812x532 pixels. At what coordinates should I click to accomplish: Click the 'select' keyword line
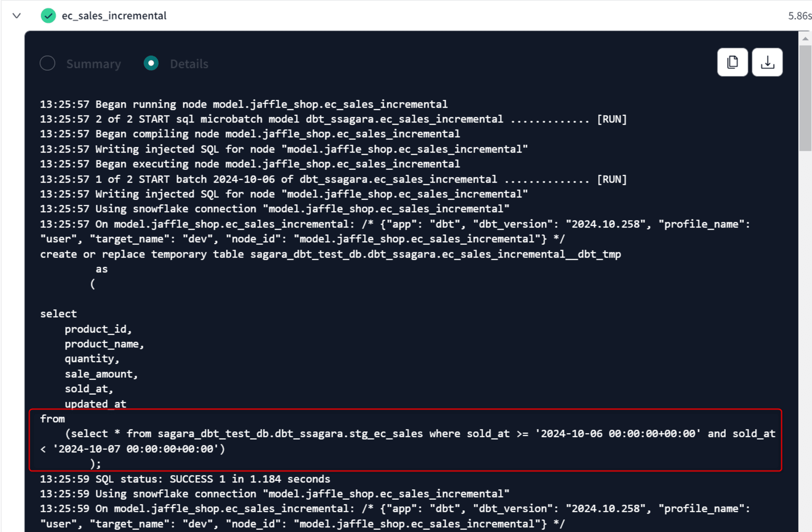coord(58,314)
